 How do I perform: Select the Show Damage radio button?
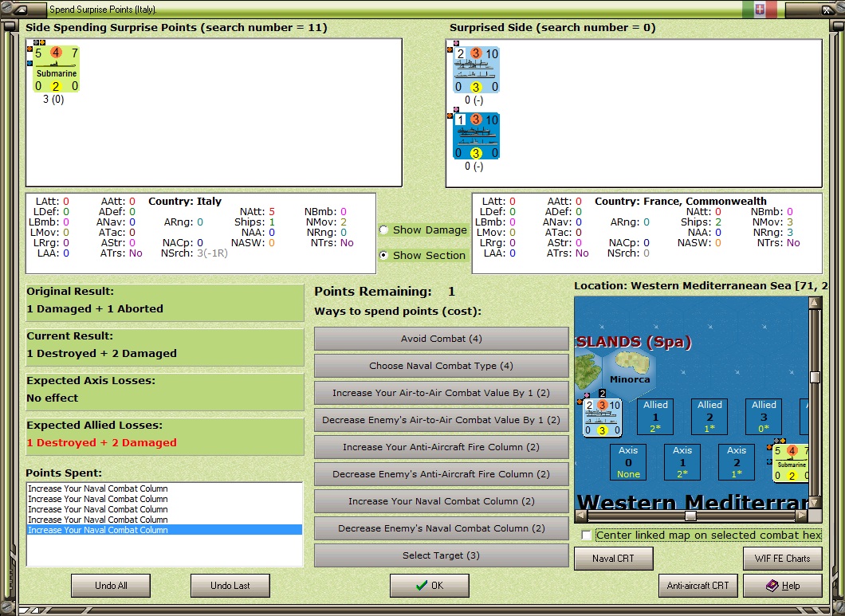coord(383,230)
